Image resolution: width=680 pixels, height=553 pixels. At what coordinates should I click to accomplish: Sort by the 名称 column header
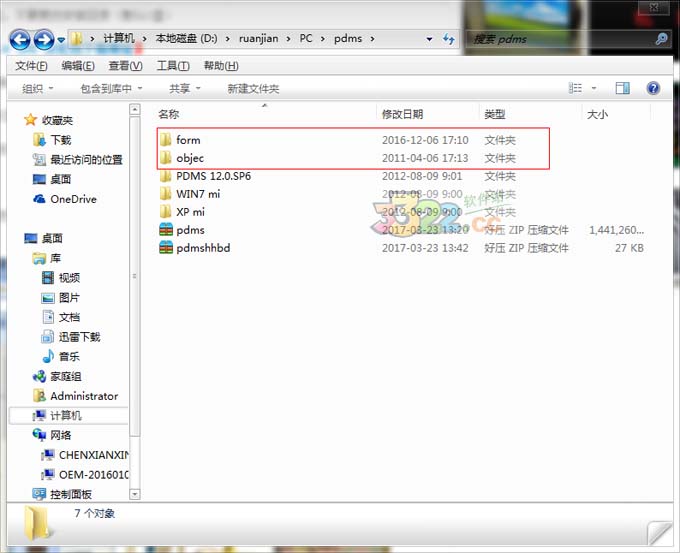click(x=169, y=114)
